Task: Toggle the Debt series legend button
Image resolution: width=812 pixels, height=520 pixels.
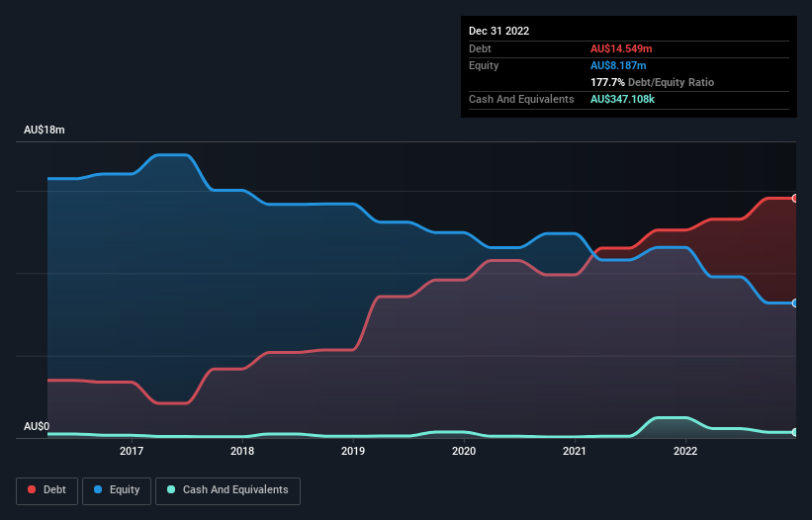Action: click(x=47, y=490)
